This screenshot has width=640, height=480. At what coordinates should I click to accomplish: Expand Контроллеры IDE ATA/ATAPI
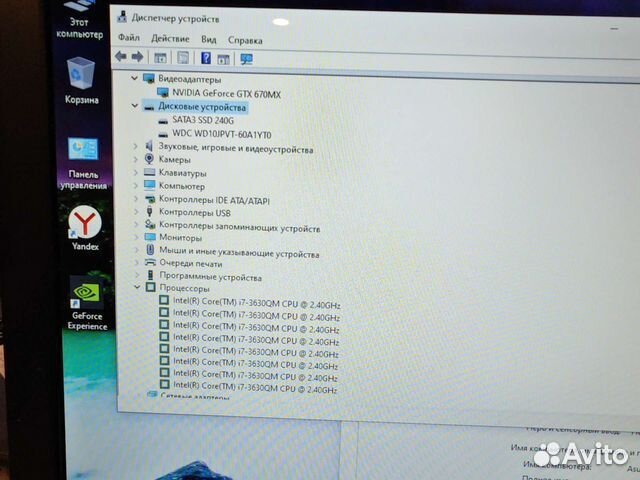[136, 199]
